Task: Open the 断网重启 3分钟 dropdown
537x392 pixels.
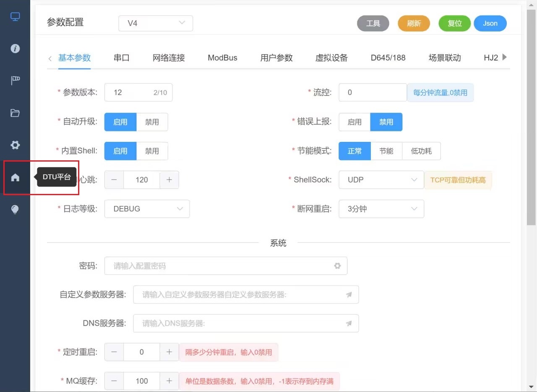Action: (381, 209)
